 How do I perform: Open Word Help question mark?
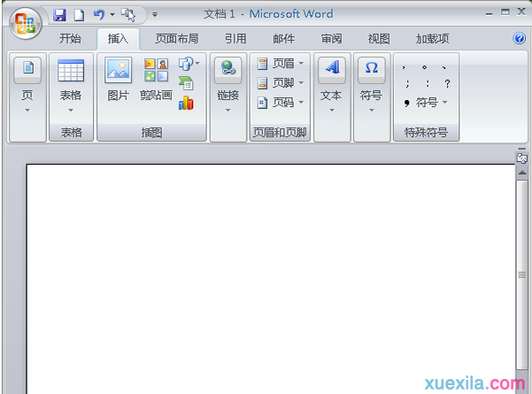pyautogui.click(x=519, y=38)
